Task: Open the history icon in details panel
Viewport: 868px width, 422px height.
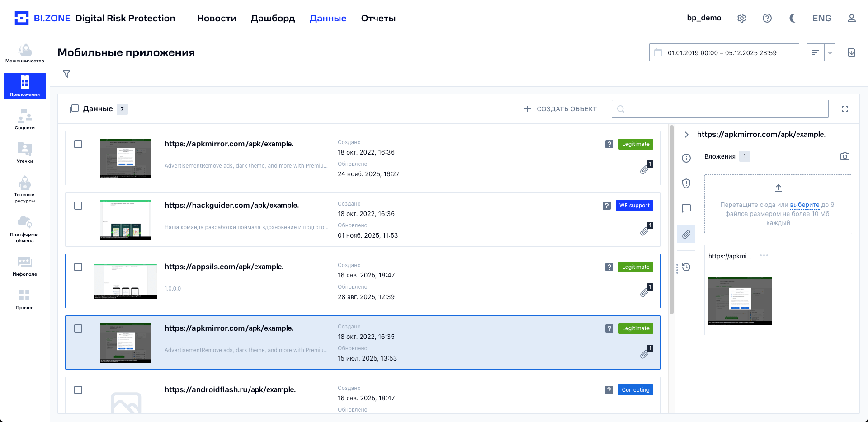Action: 686,267
